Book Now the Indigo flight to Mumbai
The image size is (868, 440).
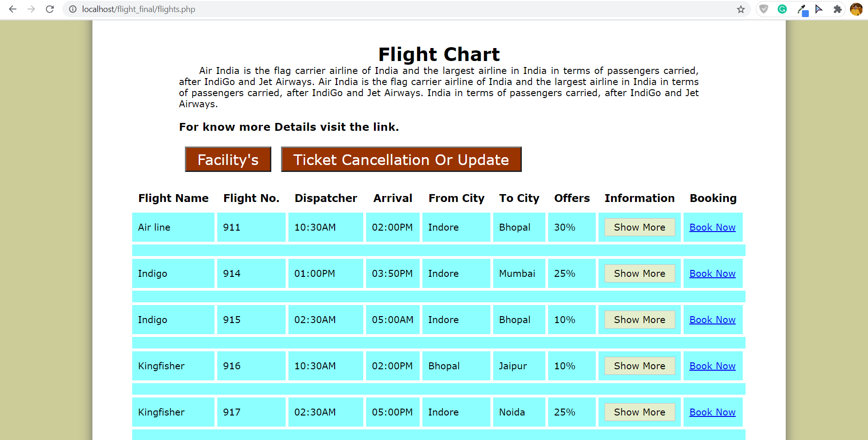tap(712, 273)
